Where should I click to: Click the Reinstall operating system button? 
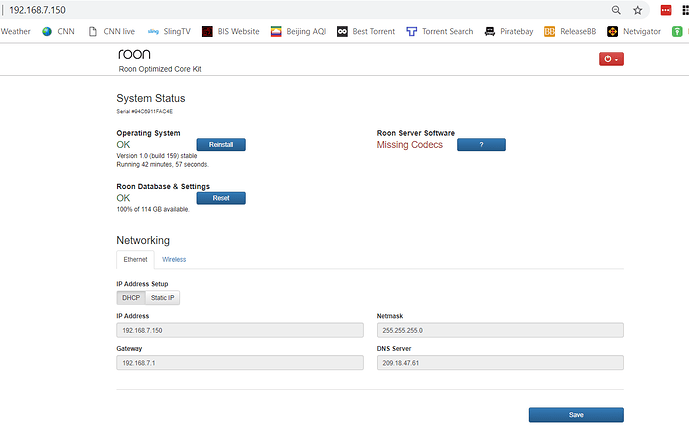[x=221, y=145]
